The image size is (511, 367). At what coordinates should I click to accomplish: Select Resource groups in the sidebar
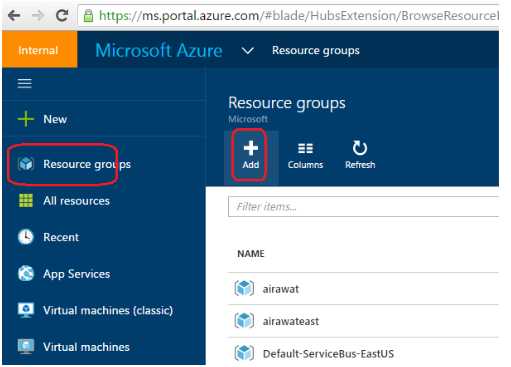tap(87, 164)
